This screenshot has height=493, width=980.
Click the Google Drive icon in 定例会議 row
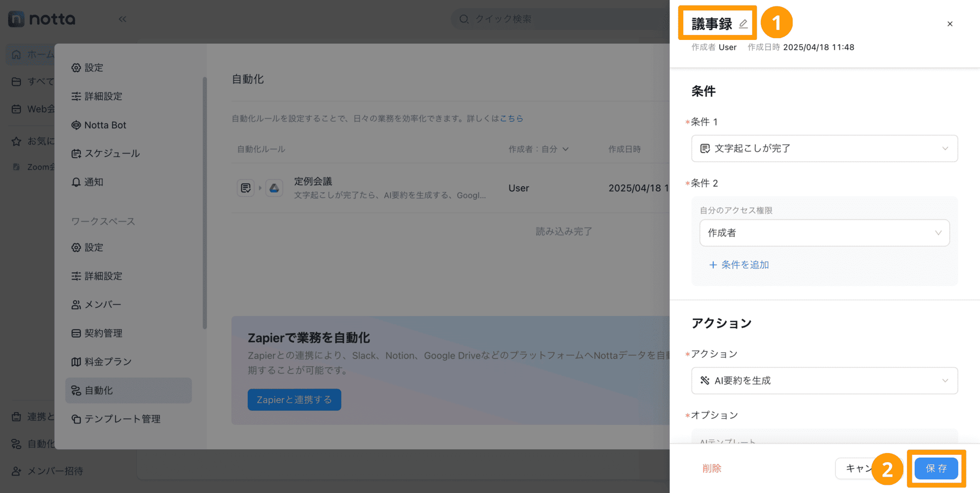[x=274, y=188]
